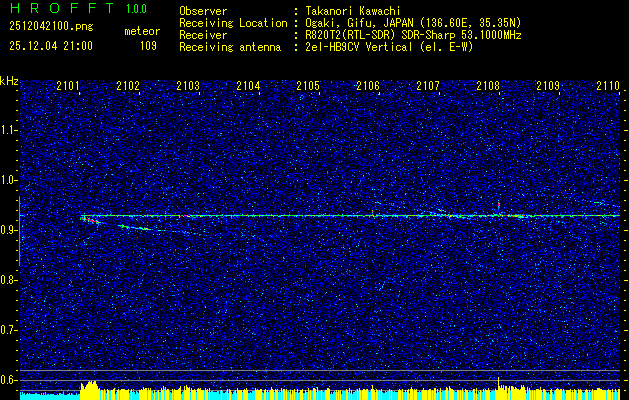629x400 pixels.
Task: Click the 0.9 kHz axis label
Action: 8,230
